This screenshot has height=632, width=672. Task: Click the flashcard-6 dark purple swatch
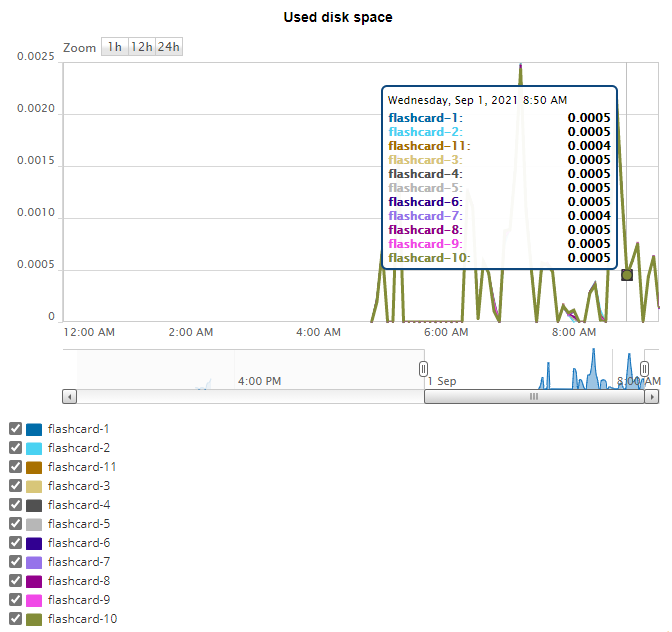pos(34,543)
